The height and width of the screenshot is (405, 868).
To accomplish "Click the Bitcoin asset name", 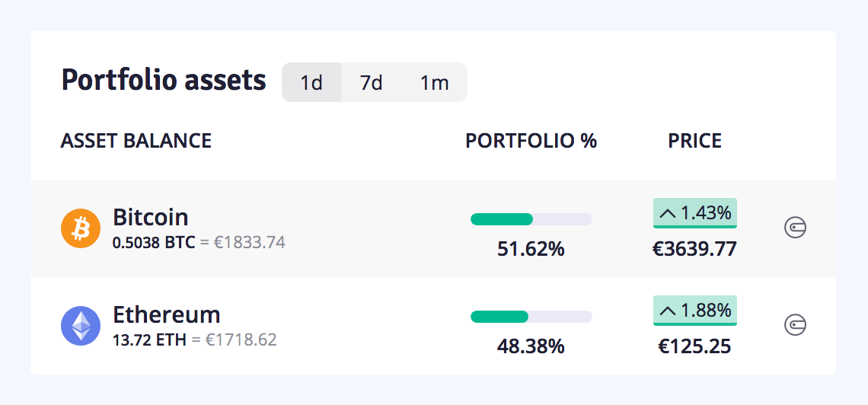I will click(x=151, y=217).
